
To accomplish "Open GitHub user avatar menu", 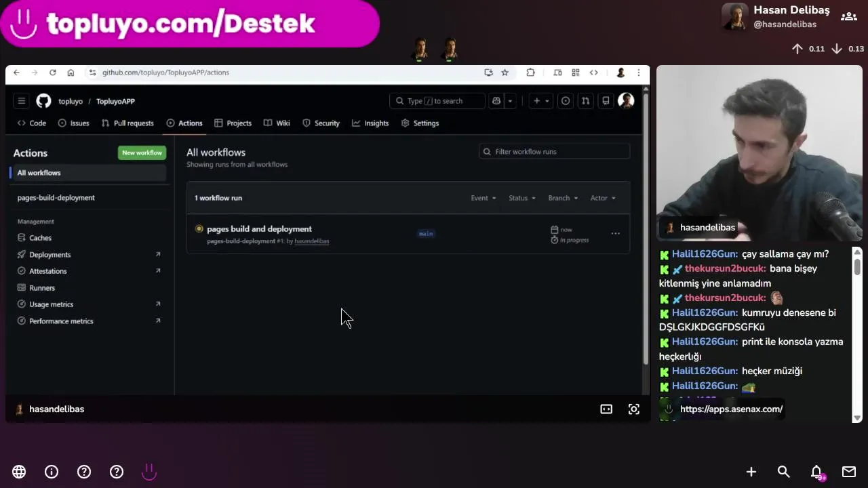I will click(626, 101).
